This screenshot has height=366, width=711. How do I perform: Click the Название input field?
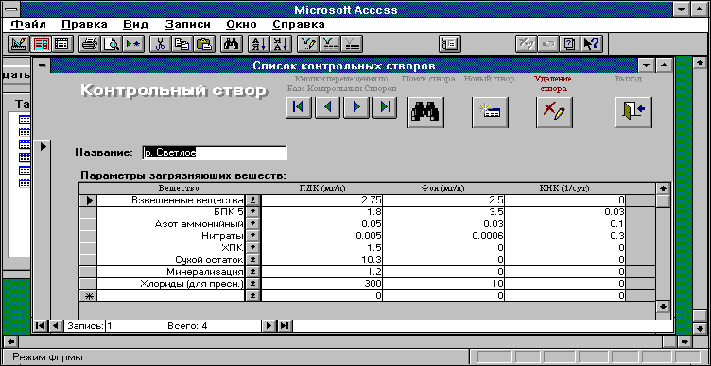coord(214,153)
